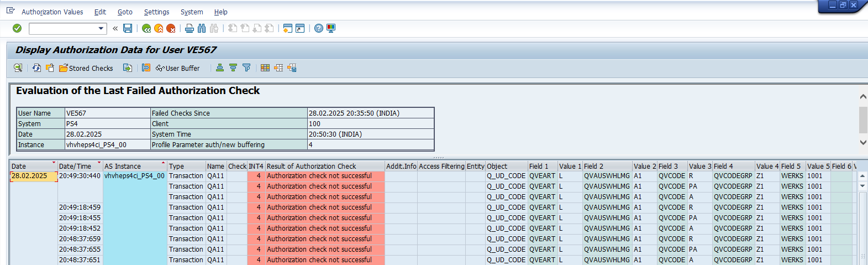Viewport: 868px width, 265px height.
Task: Click the Stored Checks button
Action: pos(86,68)
